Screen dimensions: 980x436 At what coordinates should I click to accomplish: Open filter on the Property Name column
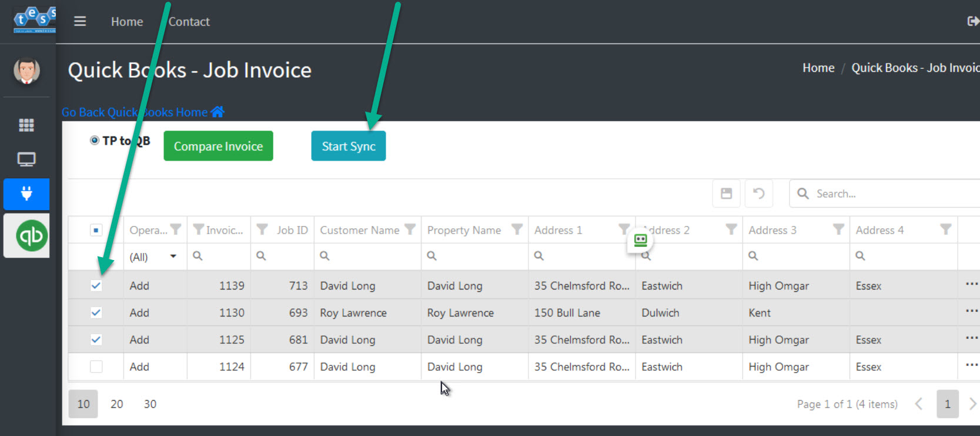517,229
